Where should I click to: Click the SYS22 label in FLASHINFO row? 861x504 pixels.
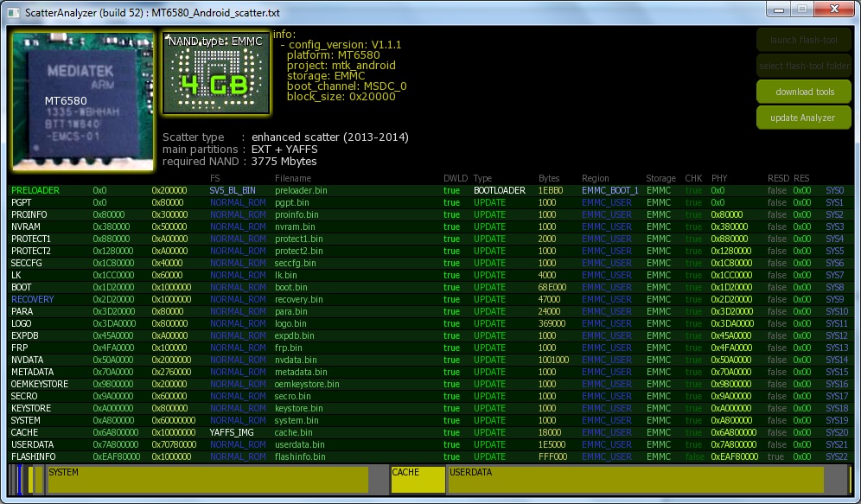tap(835, 456)
